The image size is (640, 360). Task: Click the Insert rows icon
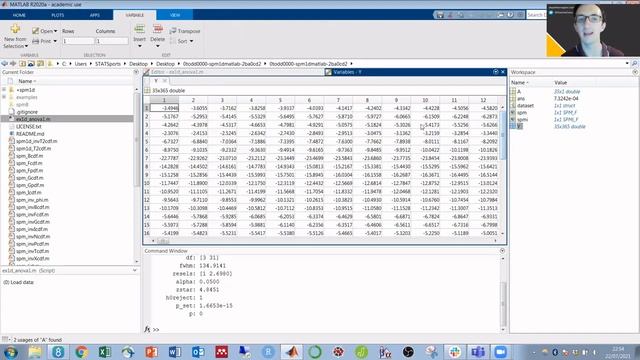tap(139, 29)
